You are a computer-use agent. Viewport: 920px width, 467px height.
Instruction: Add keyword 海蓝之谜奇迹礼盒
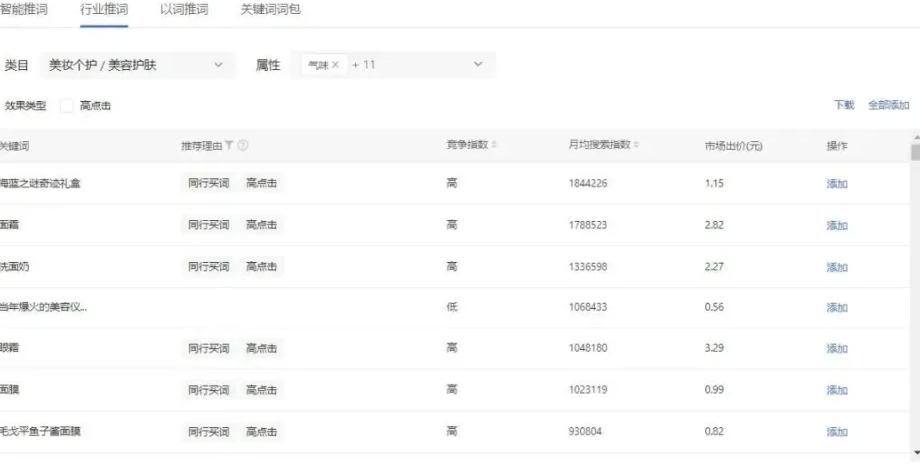837,184
